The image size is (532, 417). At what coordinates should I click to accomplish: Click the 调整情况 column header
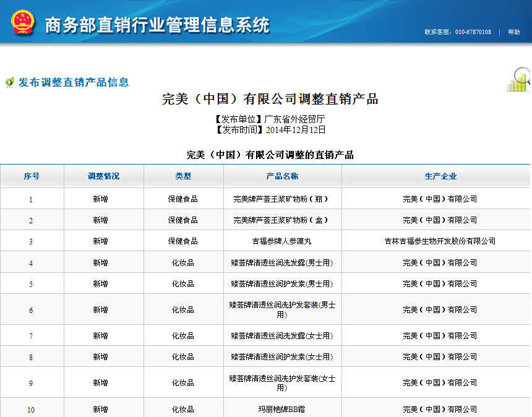(103, 176)
